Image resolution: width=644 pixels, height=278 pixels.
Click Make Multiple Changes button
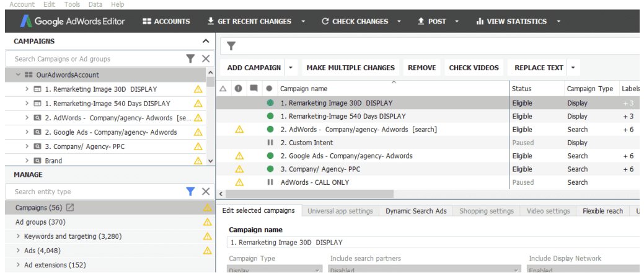coord(350,68)
